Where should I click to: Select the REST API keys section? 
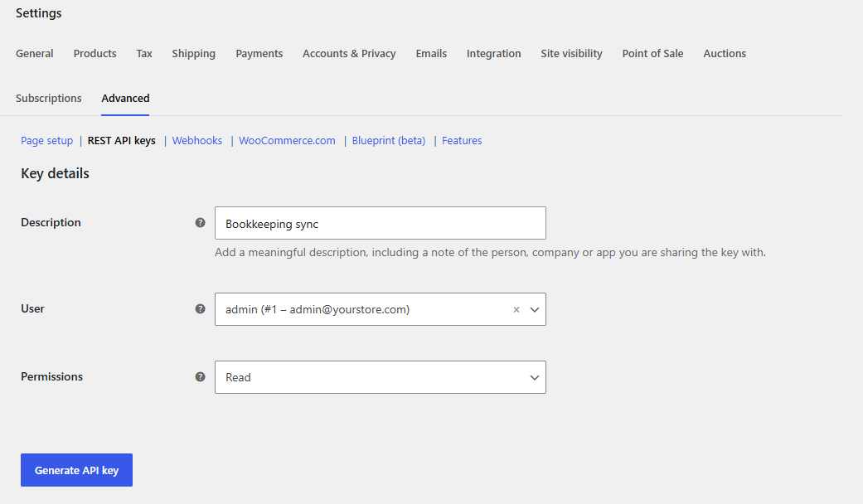[x=122, y=140]
